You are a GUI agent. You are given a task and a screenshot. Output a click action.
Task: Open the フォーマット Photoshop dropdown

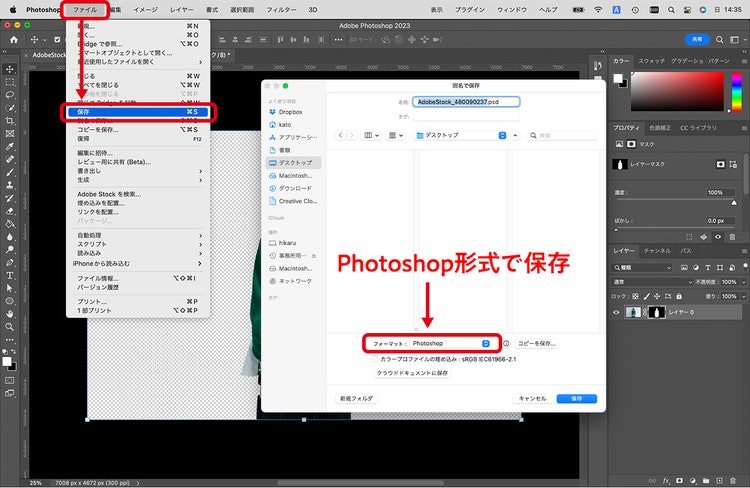point(451,344)
